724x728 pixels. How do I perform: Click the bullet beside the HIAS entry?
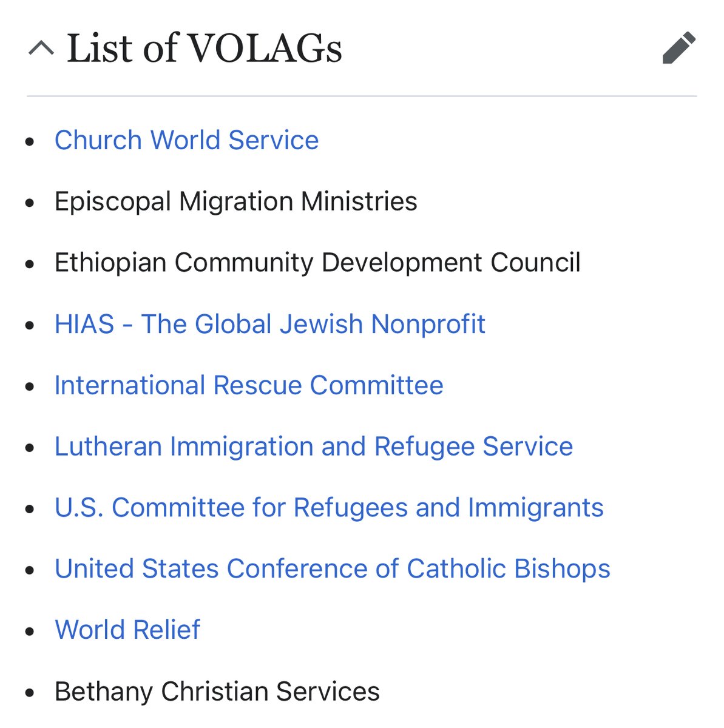click(30, 325)
